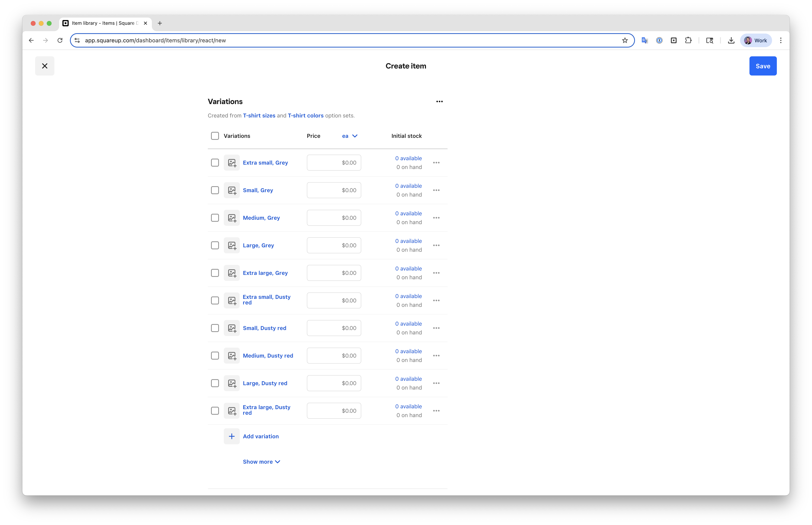Open a new browser tab
Screen dimensions: 812x525
pyautogui.click(x=159, y=23)
